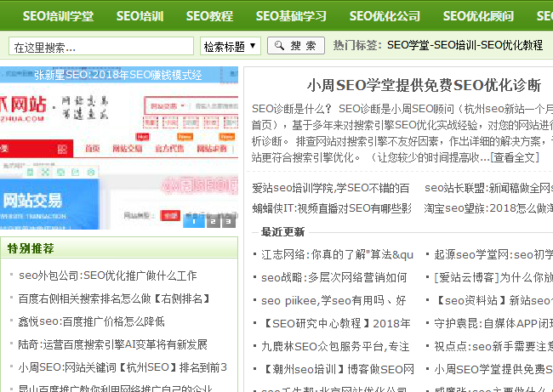This screenshot has height=392, width=553.
Task: Open the 小周SEO学堂提供免费SEO优化诊断 headline
Action: click(424, 86)
